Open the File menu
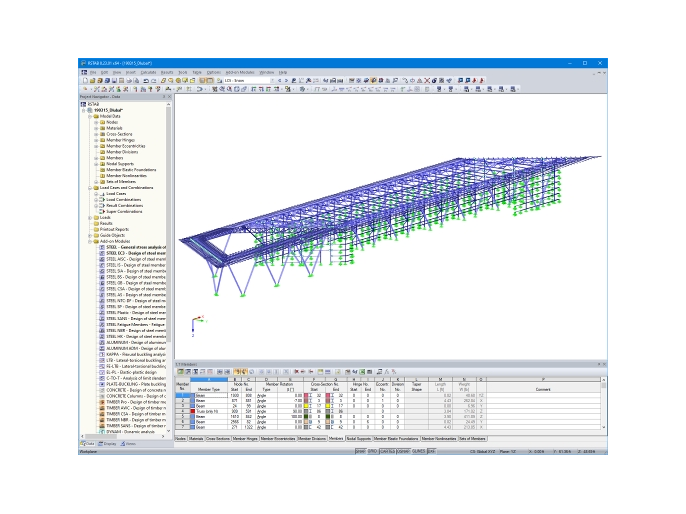686x514 pixels. pyautogui.click(x=93, y=72)
